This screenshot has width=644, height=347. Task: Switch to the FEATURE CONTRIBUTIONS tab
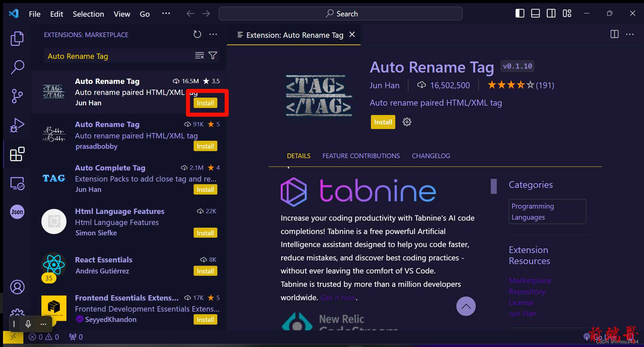click(361, 156)
